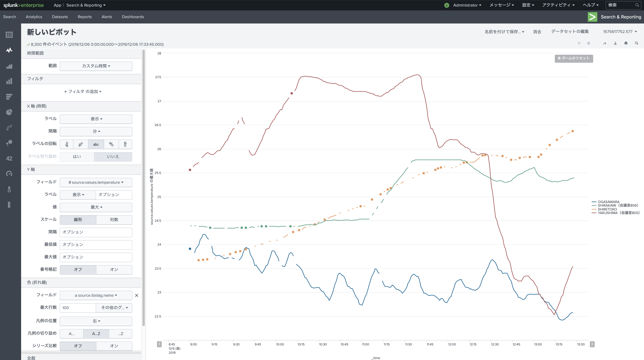
Task: Open 名前を付けて保存 dropdown
Action: (x=504, y=32)
